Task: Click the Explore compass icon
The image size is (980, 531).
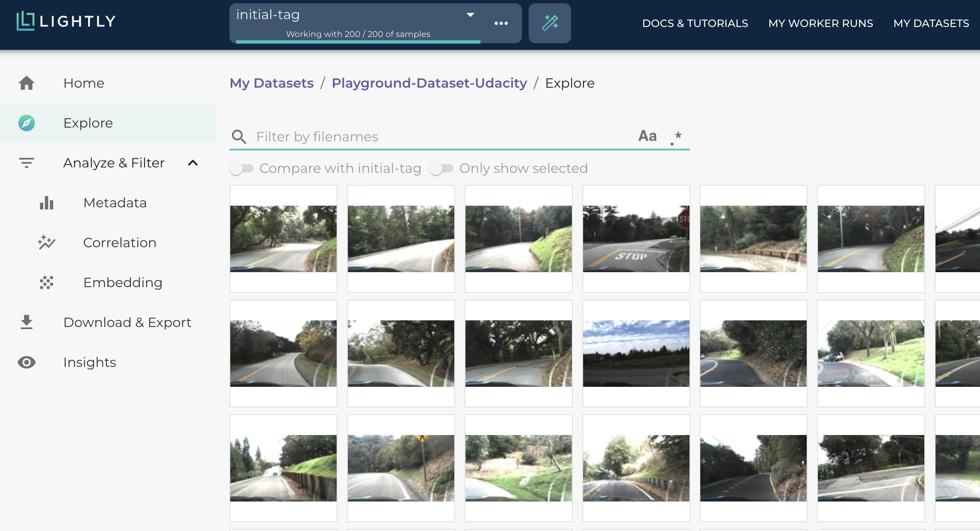Action: tap(27, 123)
